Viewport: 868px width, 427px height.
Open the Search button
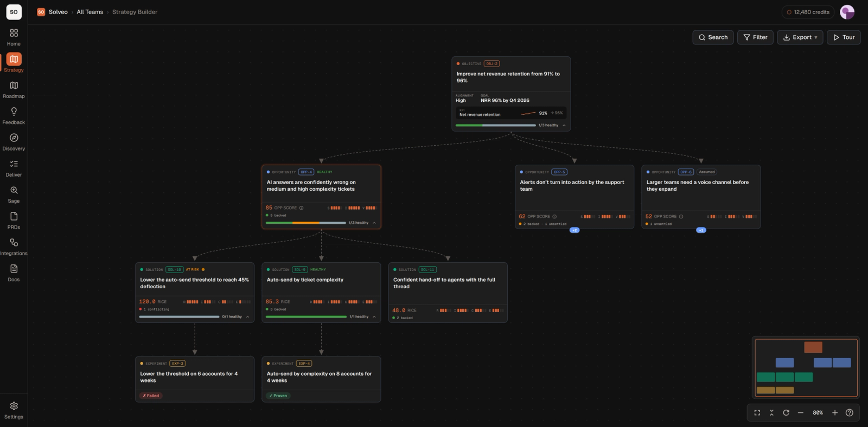(713, 37)
